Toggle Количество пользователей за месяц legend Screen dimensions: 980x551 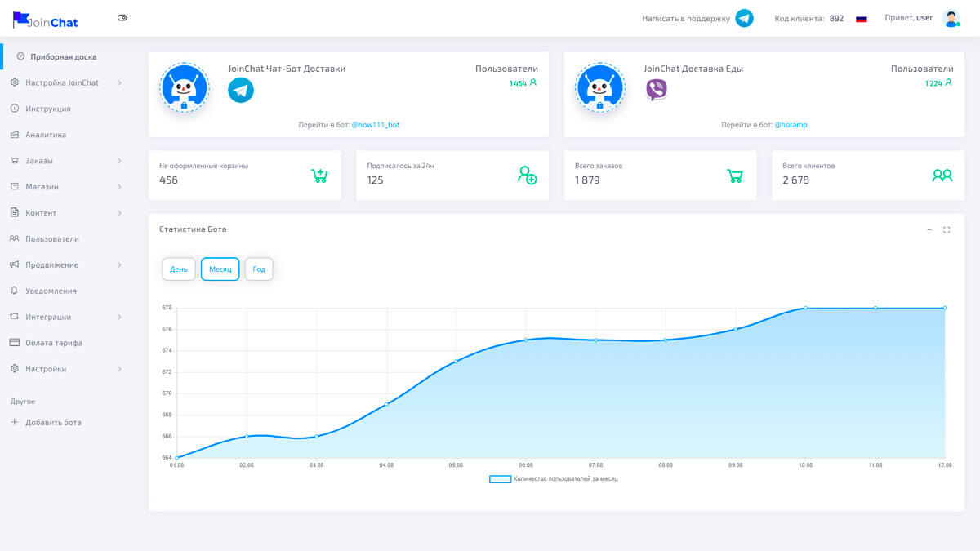[x=554, y=479]
